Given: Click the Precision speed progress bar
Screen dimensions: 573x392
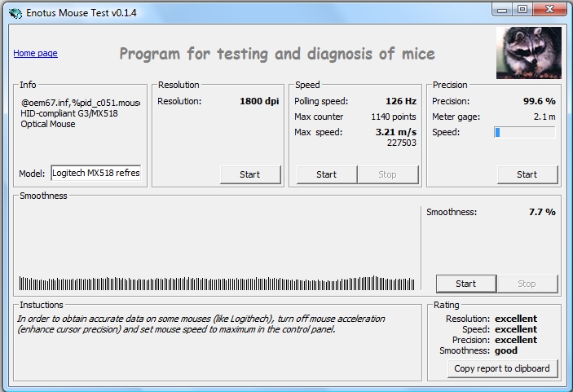Looking at the screenshot, I should (x=525, y=132).
